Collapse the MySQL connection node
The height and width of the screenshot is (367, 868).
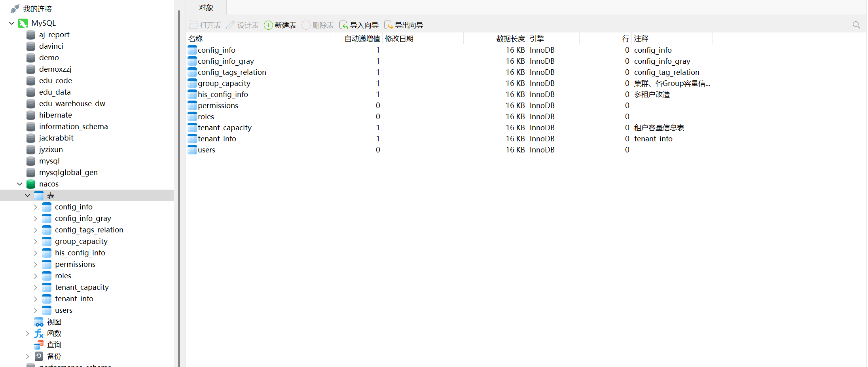pyautogui.click(x=11, y=23)
